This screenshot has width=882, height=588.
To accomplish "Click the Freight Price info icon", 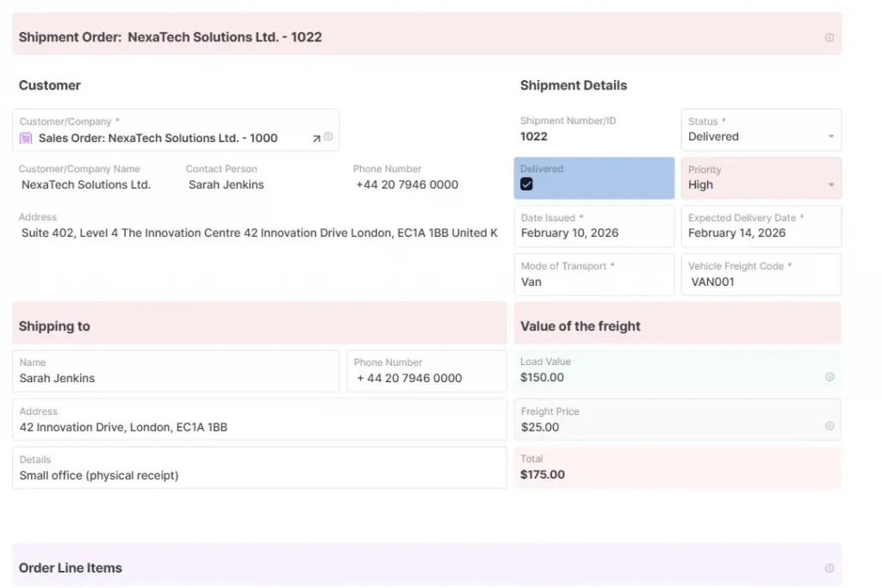I will 829,424.
